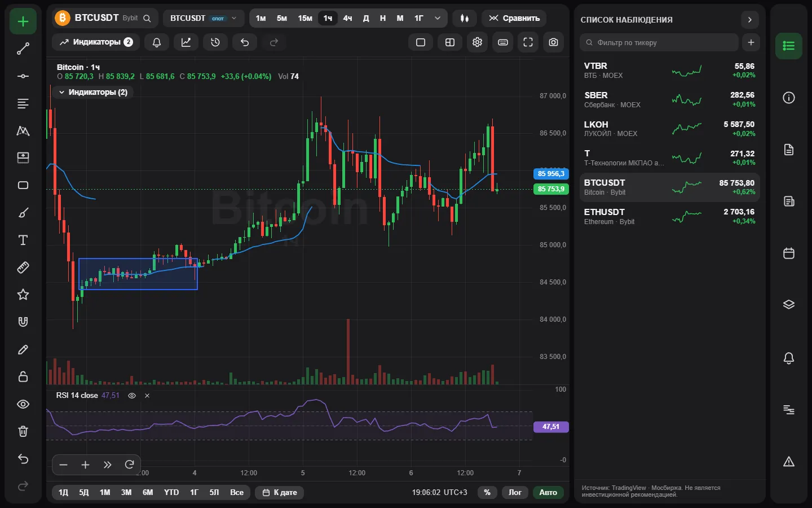The image size is (812, 508).
Task: Open the calendar icon in right sidebar
Action: [789, 253]
